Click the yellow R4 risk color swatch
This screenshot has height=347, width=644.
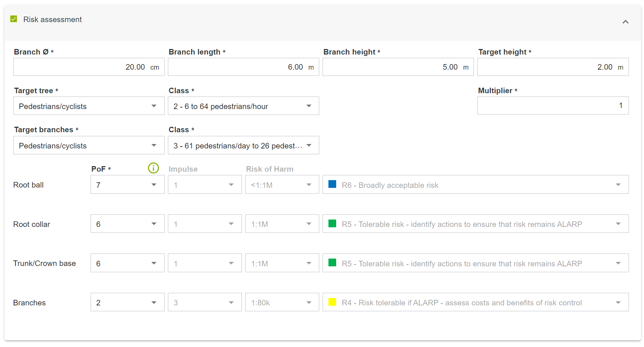pos(332,302)
